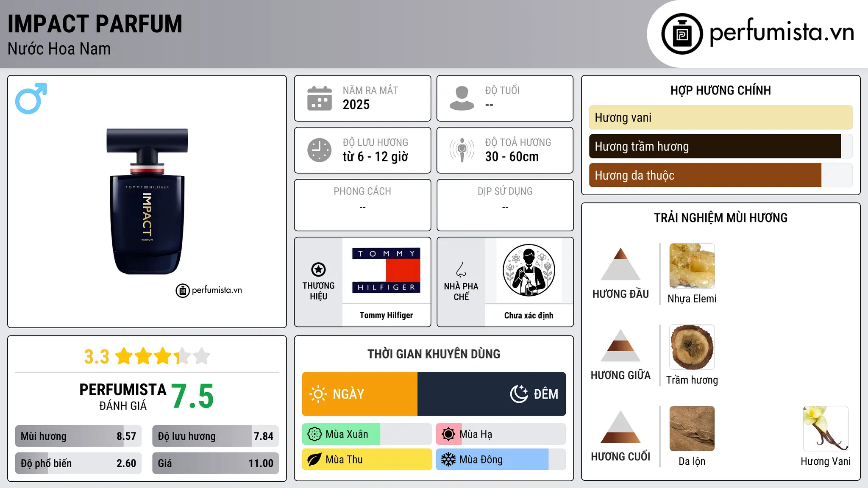Click the Mùa Hạ season label
This screenshot has height=488, width=868.
476,434
